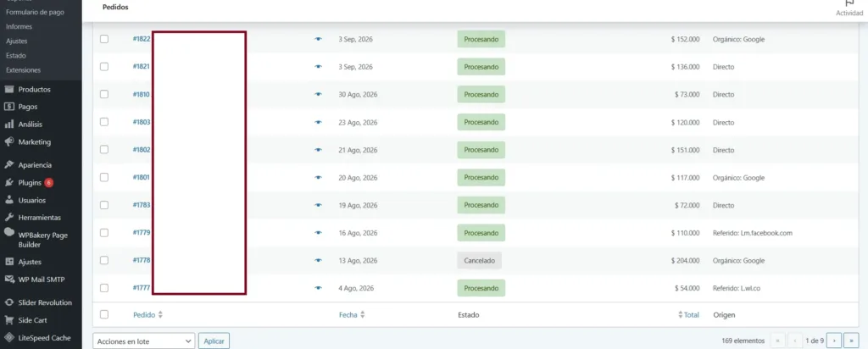Viewport: 868px width, 349px height.
Task: Click the Marketing megaphone icon
Action: pos(8,142)
